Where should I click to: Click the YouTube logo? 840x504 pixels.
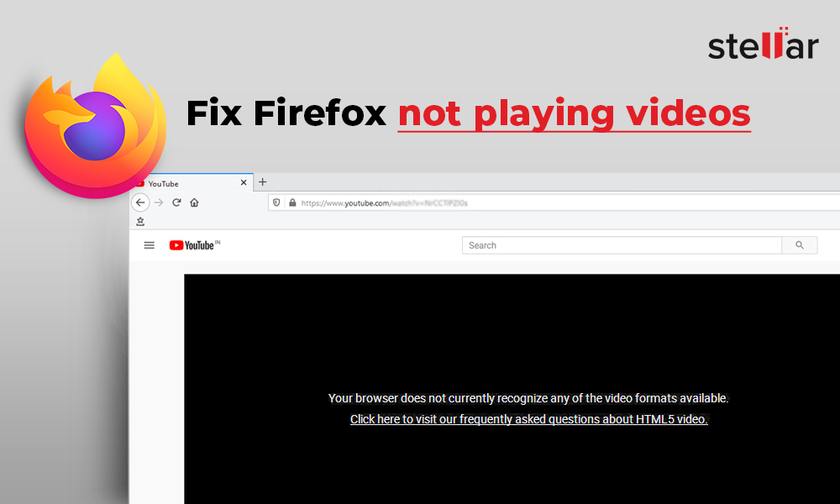coord(195,245)
